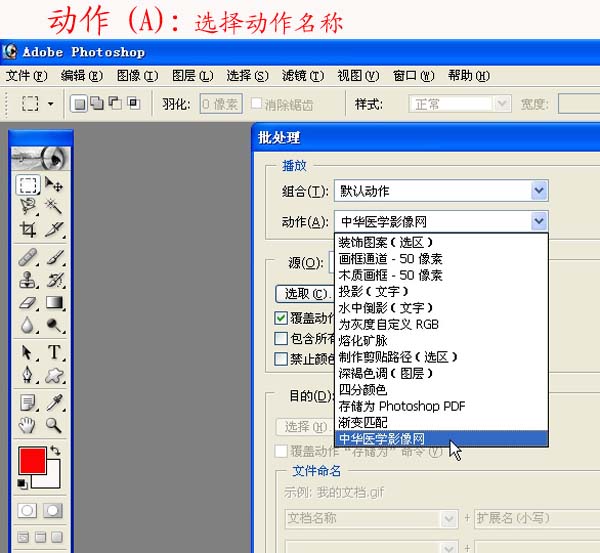Switch to Standard mode editing
Viewport: 600px width, 553px height.
(27, 510)
